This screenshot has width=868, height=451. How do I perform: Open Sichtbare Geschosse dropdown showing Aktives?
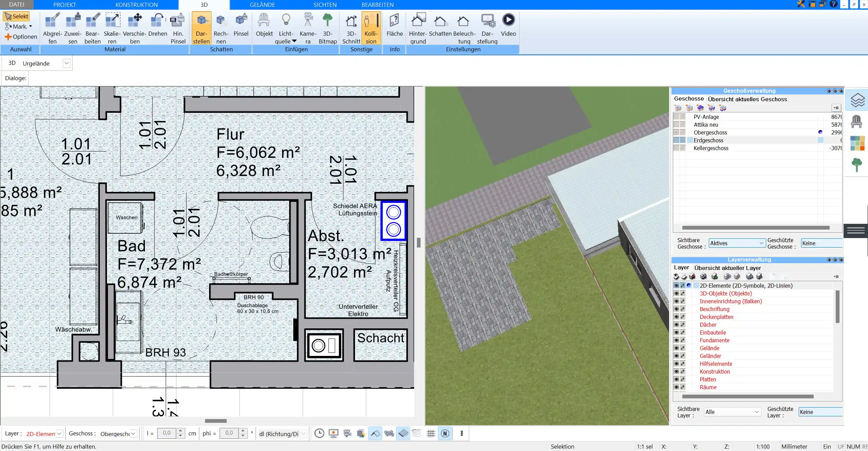(x=737, y=243)
